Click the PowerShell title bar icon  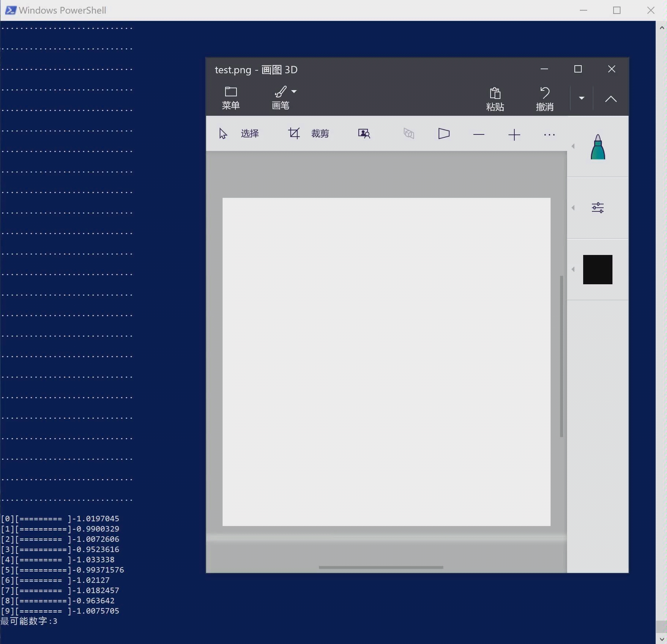pyautogui.click(x=10, y=10)
